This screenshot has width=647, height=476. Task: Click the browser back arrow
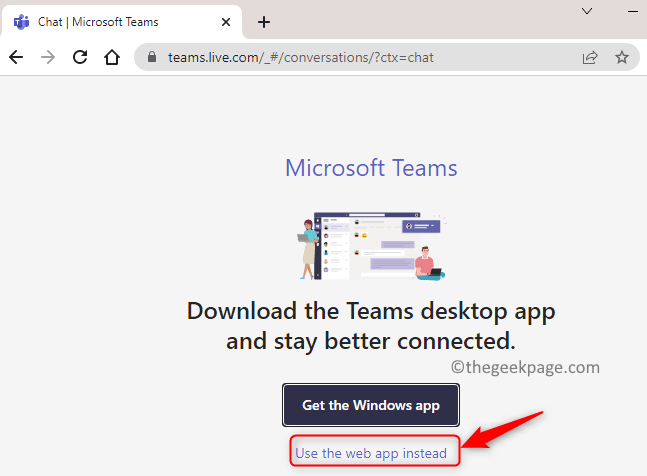16,57
